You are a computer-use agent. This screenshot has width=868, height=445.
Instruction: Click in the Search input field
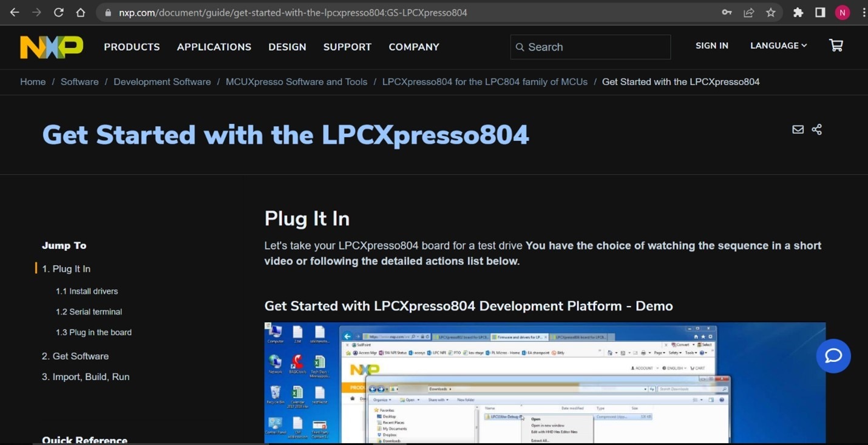coord(591,47)
